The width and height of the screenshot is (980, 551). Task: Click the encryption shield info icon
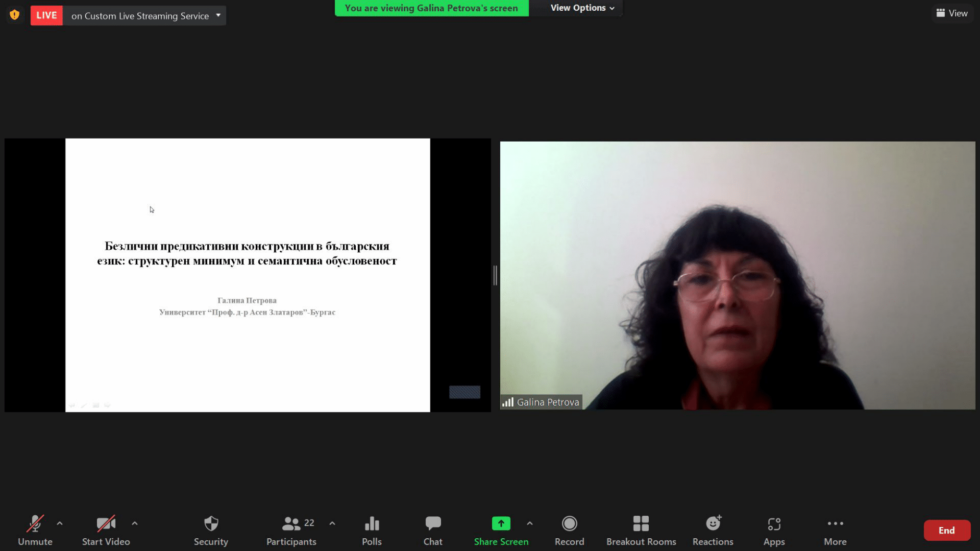click(15, 15)
